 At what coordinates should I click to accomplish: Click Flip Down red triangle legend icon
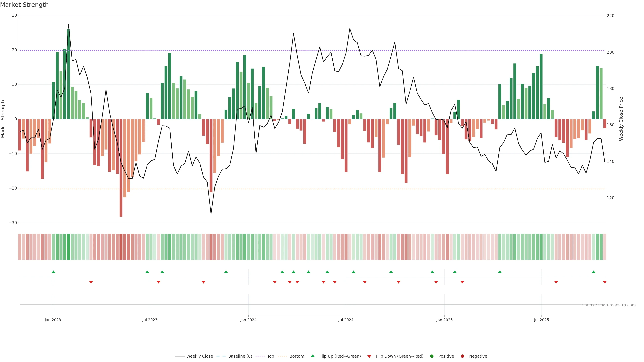pyautogui.click(x=369, y=356)
